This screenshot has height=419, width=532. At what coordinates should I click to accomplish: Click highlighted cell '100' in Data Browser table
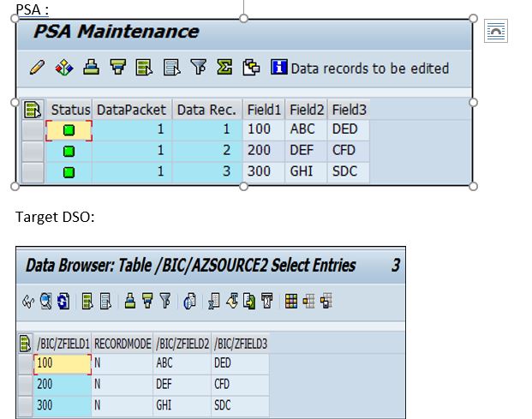[x=63, y=363]
